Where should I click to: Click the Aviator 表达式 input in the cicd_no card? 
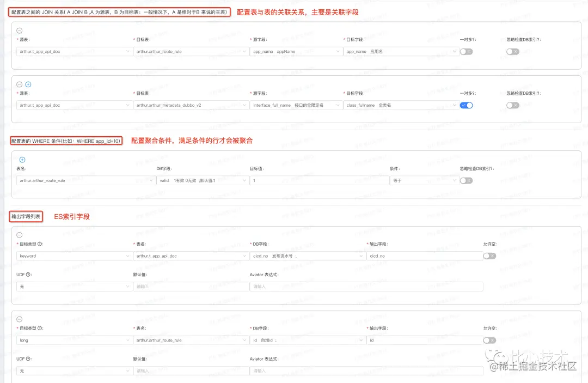pos(366,287)
